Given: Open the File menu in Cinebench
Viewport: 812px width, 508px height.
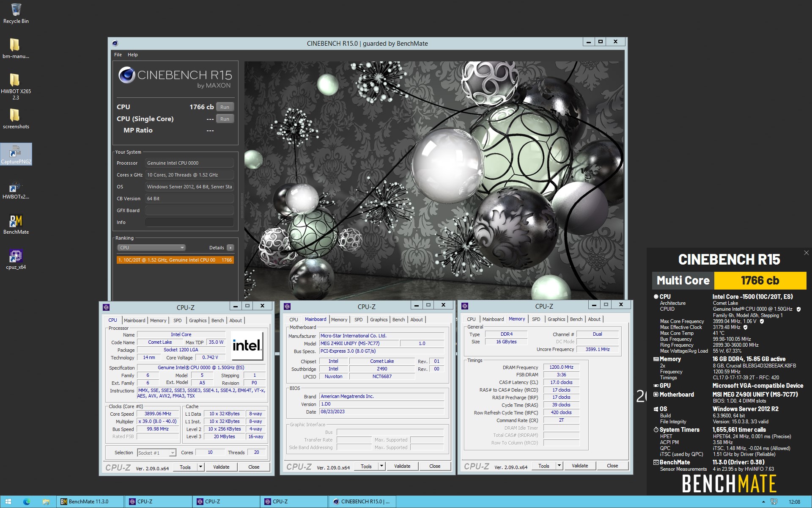Looking at the screenshot, I should click(118, 55).
